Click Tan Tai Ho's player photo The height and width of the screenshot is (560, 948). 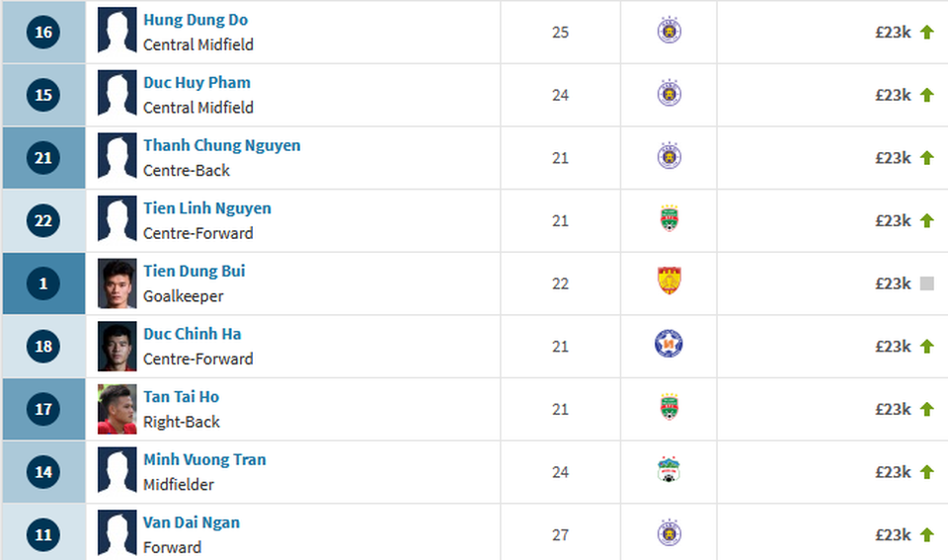point(117,409)
